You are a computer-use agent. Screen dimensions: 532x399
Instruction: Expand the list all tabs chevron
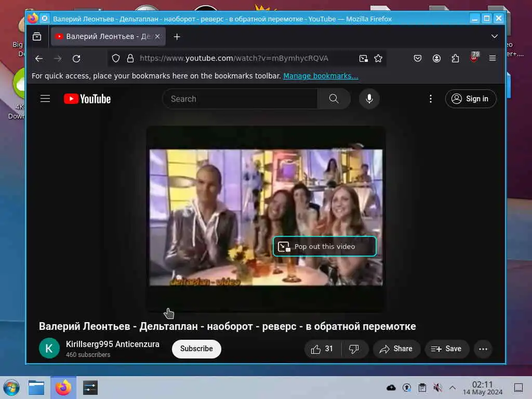tap(495, 36)
